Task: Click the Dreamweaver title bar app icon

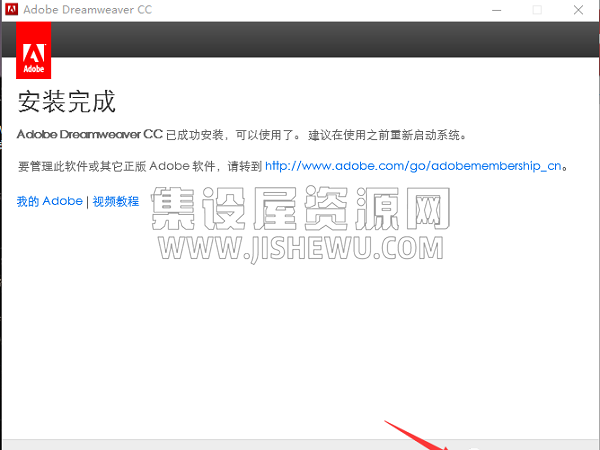Action: (11, 9)
